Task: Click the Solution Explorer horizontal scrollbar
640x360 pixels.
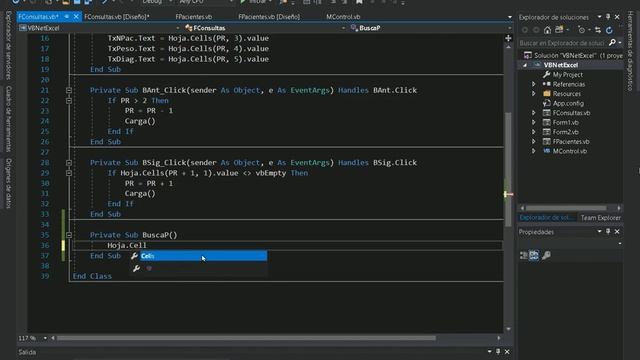Action: pyautogui.click(x=566, y=208)
